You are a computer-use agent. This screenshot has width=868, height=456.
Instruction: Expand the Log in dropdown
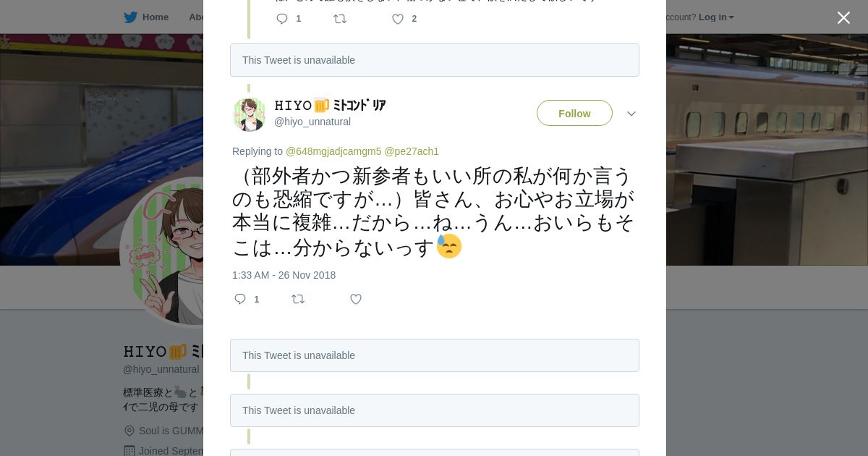click(x=716, y=17)
